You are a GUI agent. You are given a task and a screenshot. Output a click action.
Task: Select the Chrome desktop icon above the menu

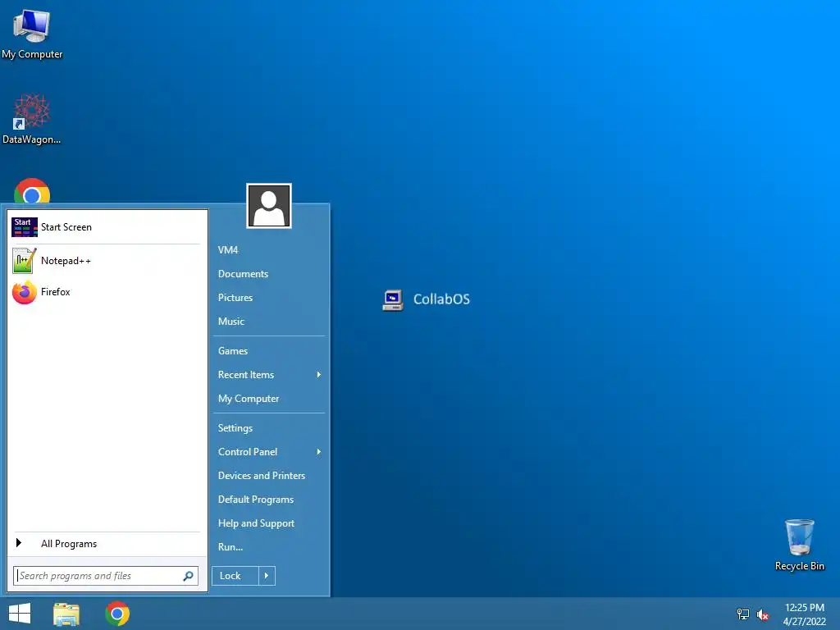click(32, 190)
